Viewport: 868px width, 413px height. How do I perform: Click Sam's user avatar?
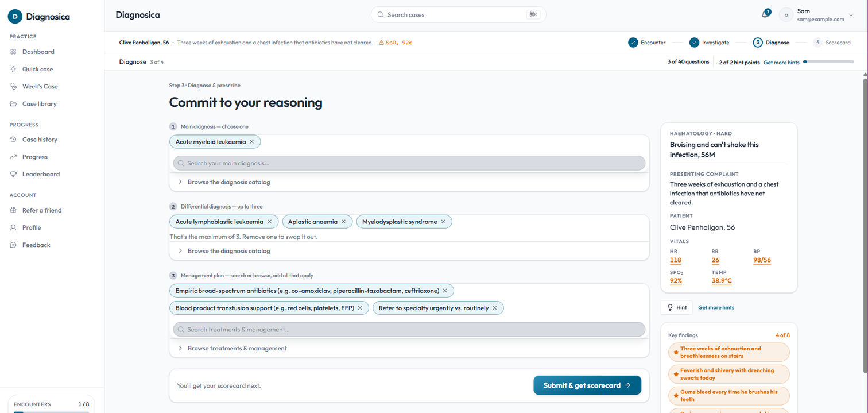[786, 15]
